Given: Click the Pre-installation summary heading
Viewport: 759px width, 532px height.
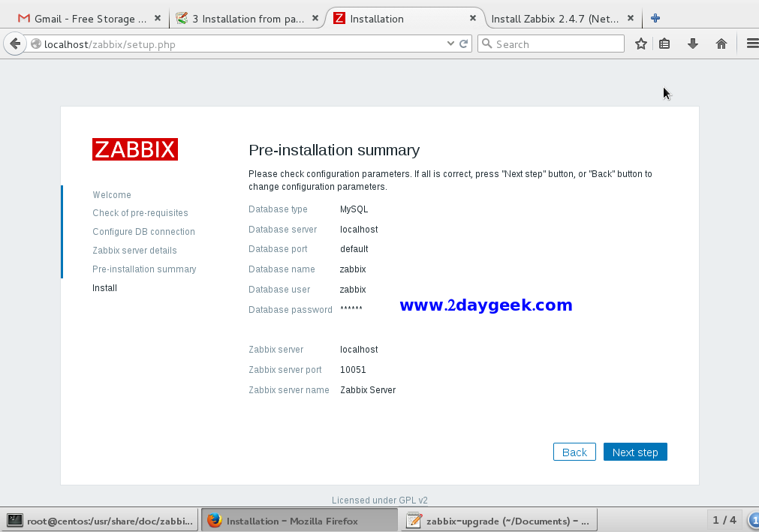Looking at the screenshot, I should click(x=334, y=150).
